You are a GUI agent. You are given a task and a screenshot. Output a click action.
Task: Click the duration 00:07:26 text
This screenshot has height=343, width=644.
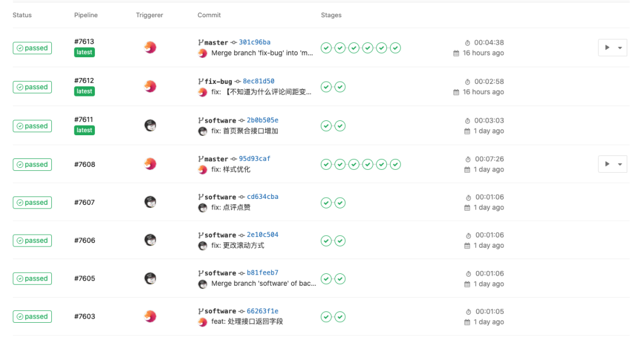pyautogui.click(x=490, y=159)
